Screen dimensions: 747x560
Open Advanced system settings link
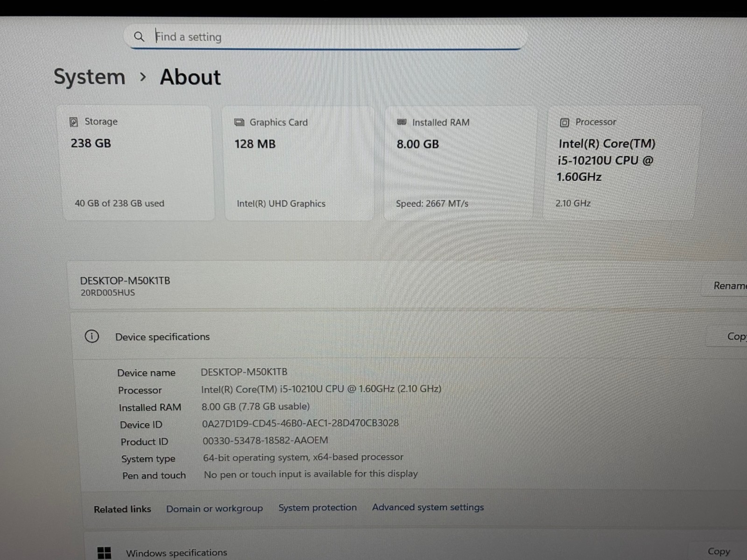pos(428,507)
